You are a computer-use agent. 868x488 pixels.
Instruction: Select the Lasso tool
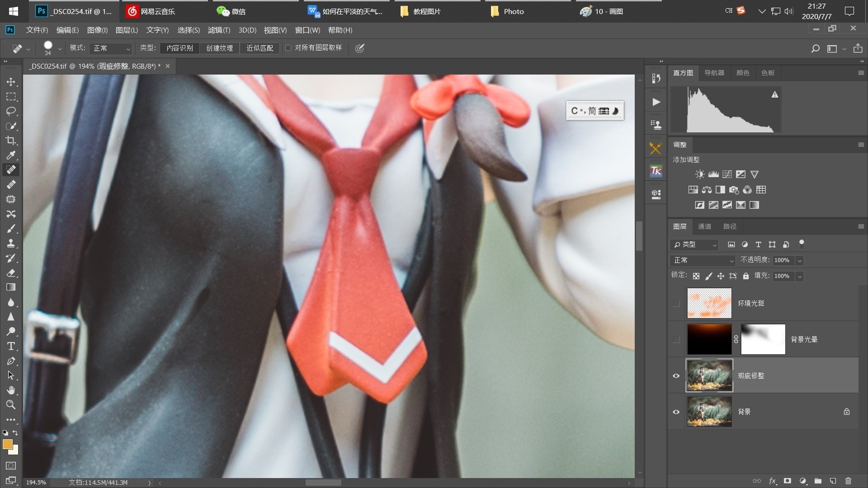(x=11, y=111)
